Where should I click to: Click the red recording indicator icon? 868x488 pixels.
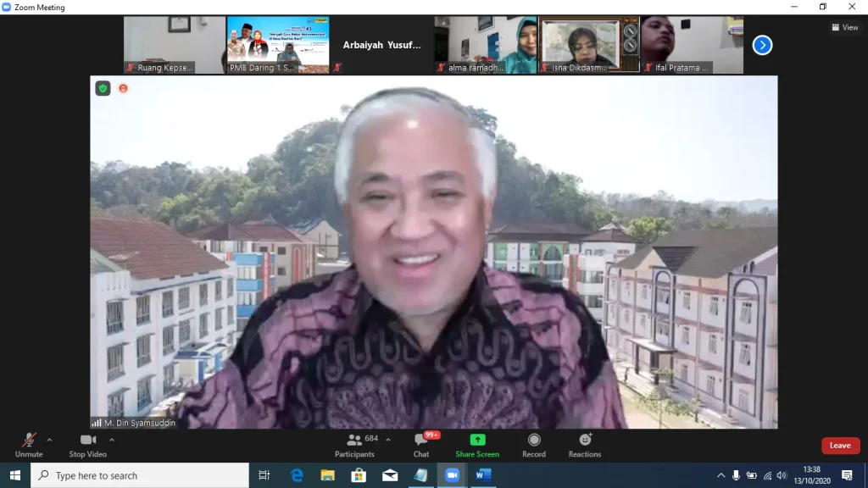[x=123, y=88]
